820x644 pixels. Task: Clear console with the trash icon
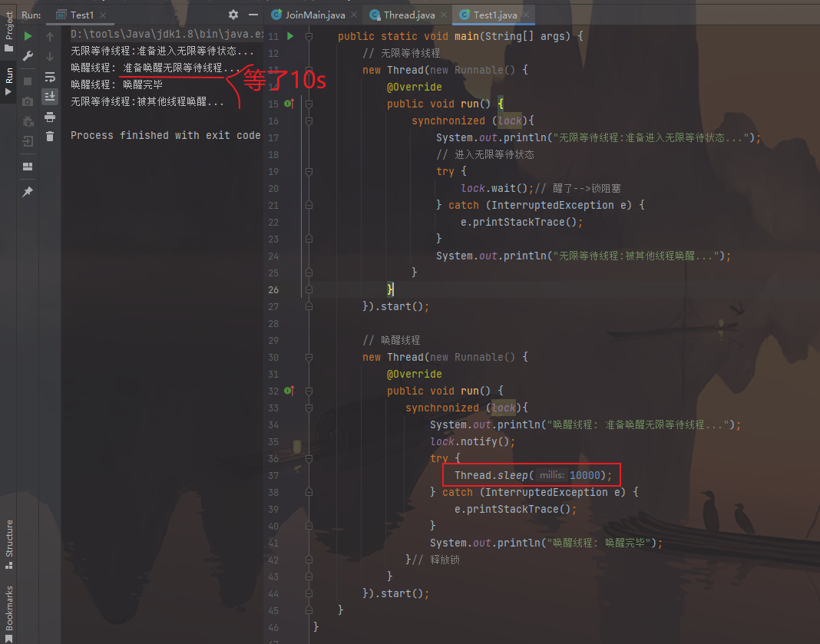click(50, 136)
